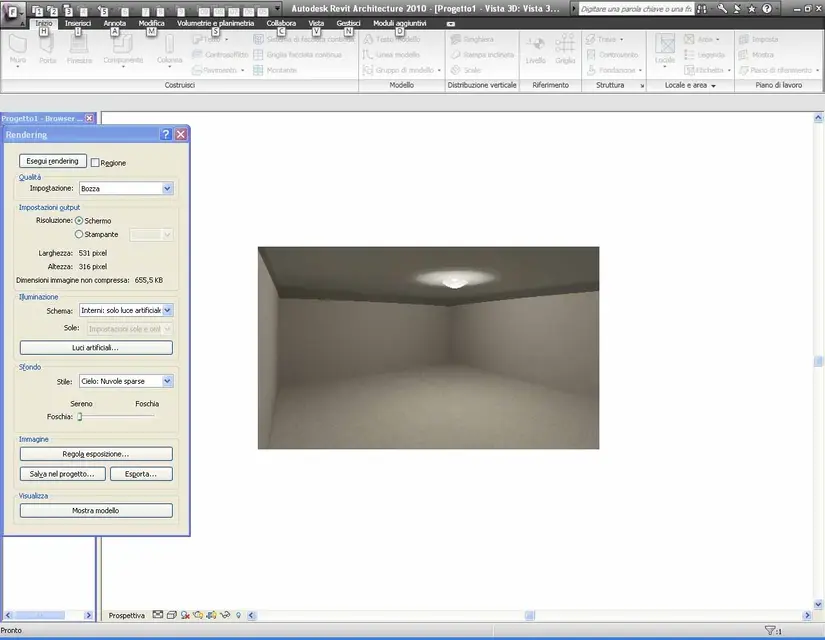Click the Foschia haze slider handle

(80, 416)
